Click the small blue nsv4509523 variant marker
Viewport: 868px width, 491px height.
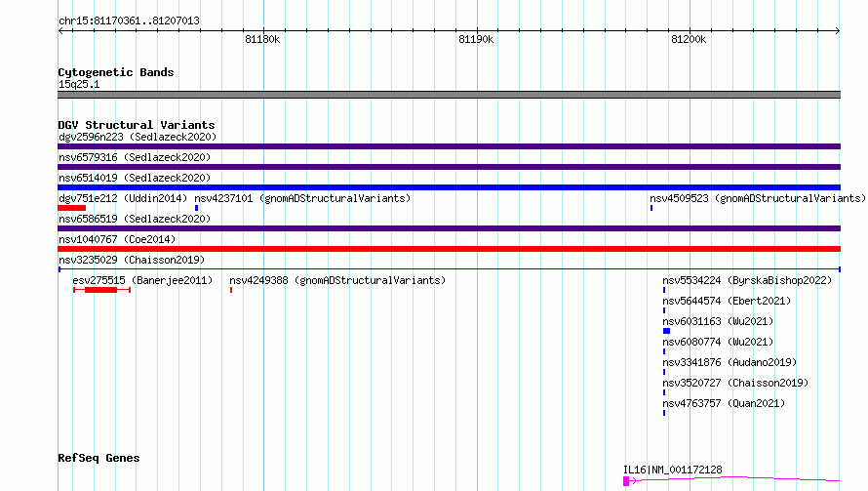tap(651, 208)
